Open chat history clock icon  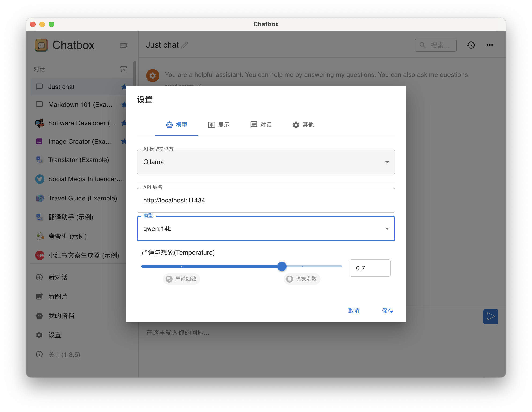click(471, 45)
